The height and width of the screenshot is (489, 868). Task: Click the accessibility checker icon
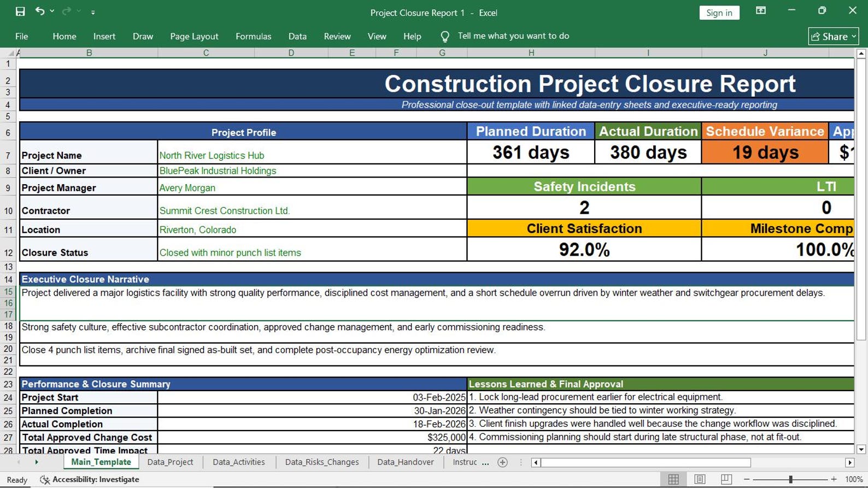click(x=45, y=480)
